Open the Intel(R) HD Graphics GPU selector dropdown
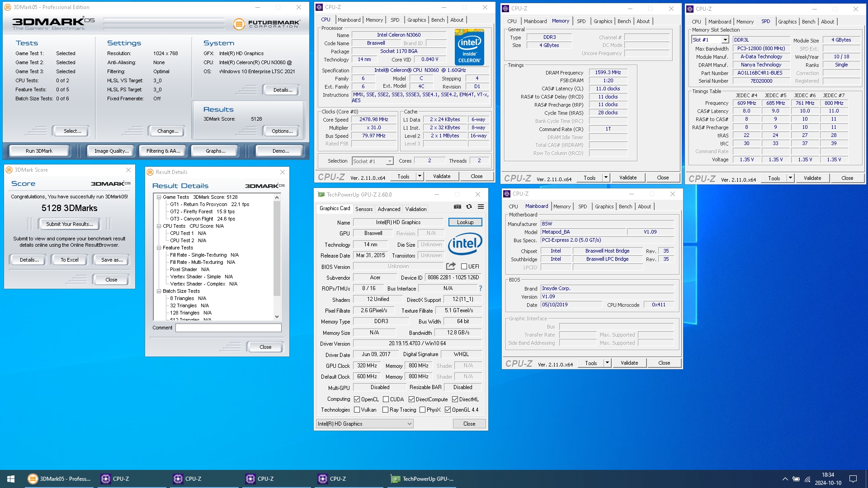The height and width of the screenshot is (488, 868). point(364,424)
